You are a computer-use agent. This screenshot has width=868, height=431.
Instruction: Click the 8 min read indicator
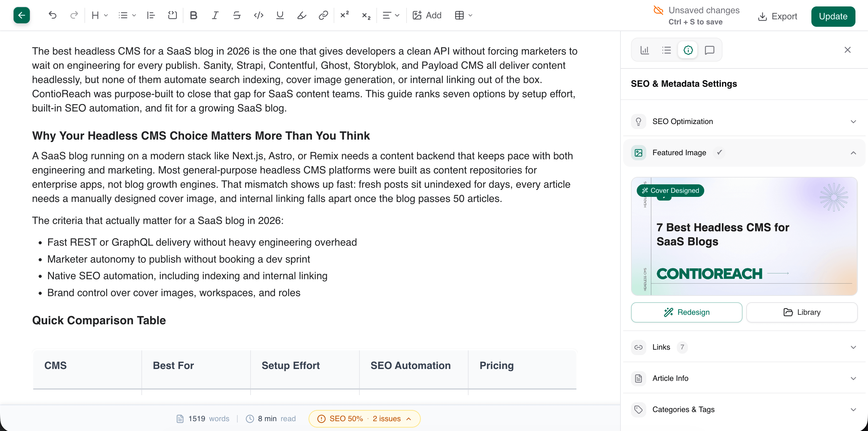[x=277, y=419]
